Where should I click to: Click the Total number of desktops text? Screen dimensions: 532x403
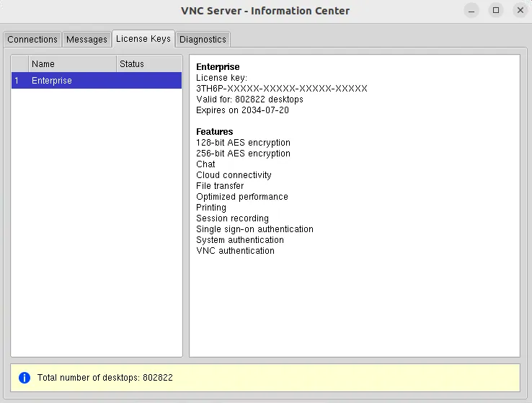[x=105, y=378]
